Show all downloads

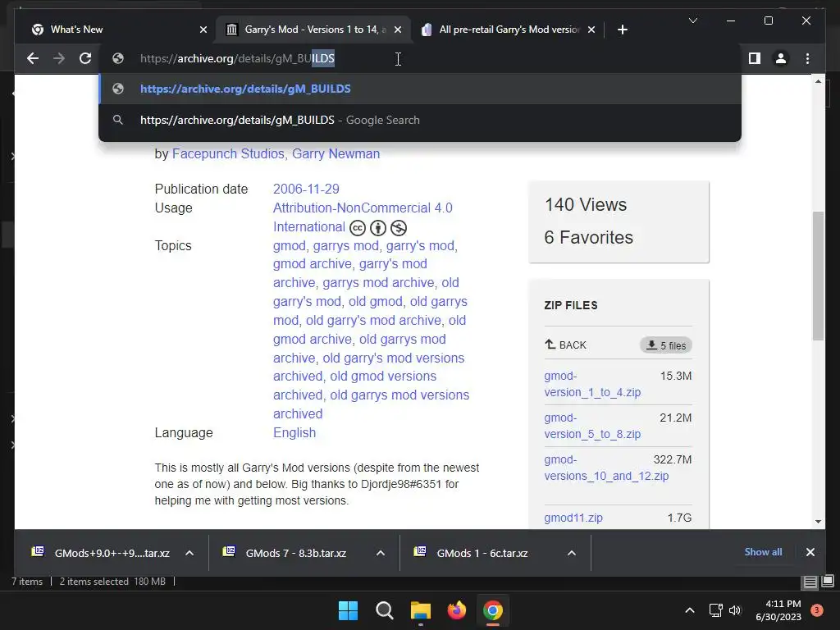pos(763,552)
